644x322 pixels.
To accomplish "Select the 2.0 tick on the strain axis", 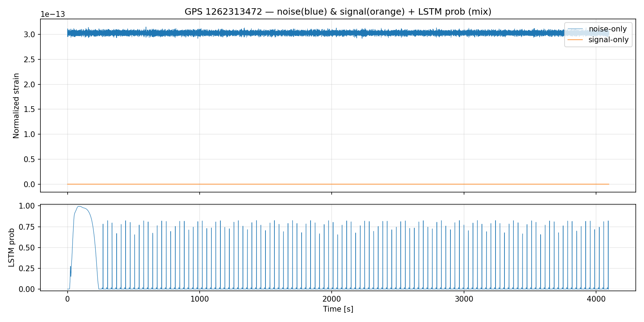I will 29,84.
